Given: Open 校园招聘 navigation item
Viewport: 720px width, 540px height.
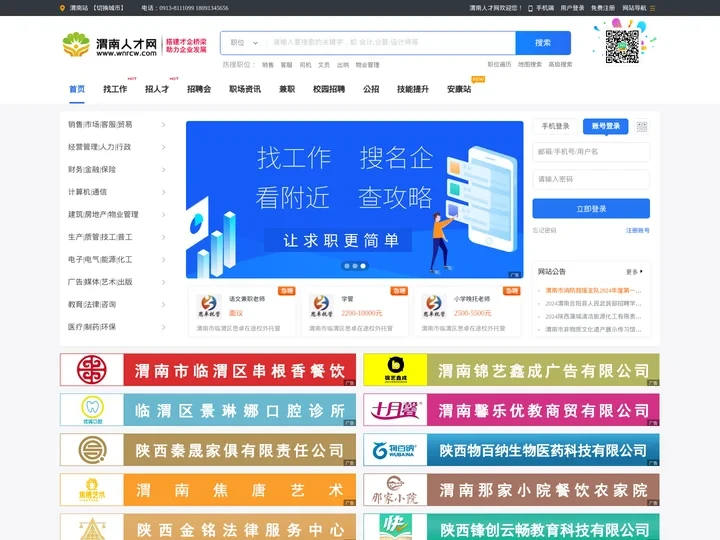Looking at the screenshot, I should (x=329, y=89).
